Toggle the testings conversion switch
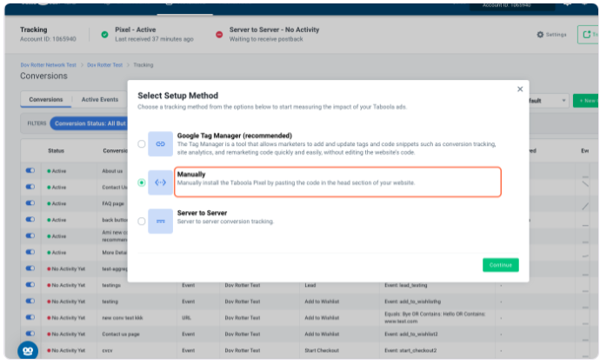Image resolution: width=600 pixels, height=364 pixels. click(x=30, y=285)
